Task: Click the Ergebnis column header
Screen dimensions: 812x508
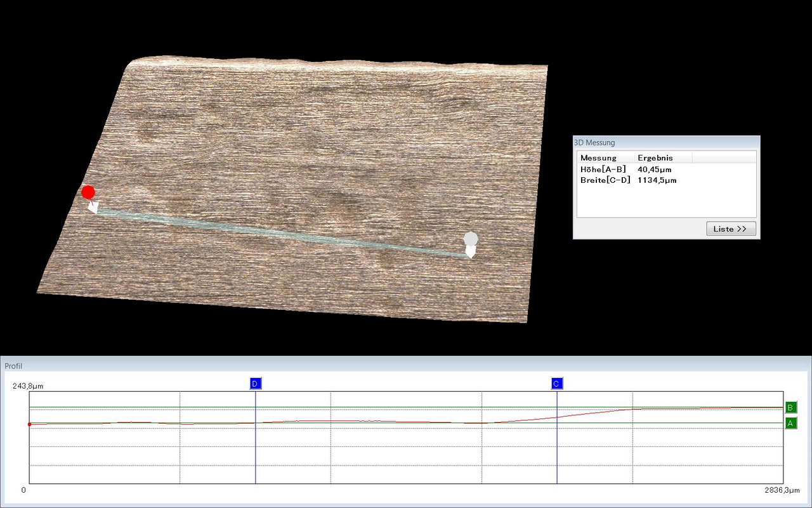Action: 655,157
